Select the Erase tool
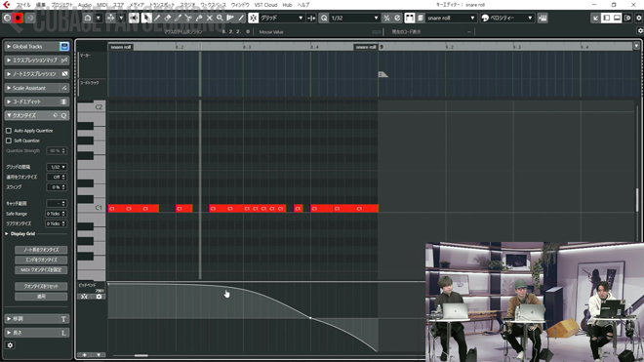The height and width of the screenshot is (362, 644). tap(168, 19)
